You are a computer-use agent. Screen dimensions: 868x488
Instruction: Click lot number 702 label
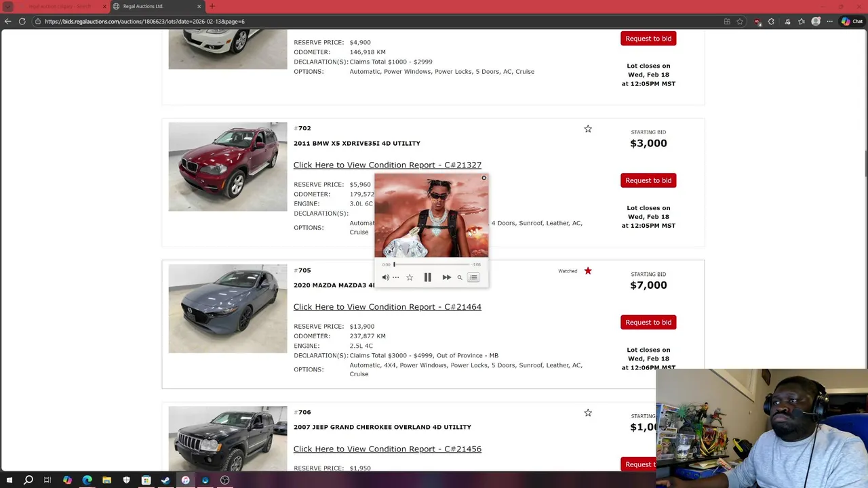[x=302, y=128]
